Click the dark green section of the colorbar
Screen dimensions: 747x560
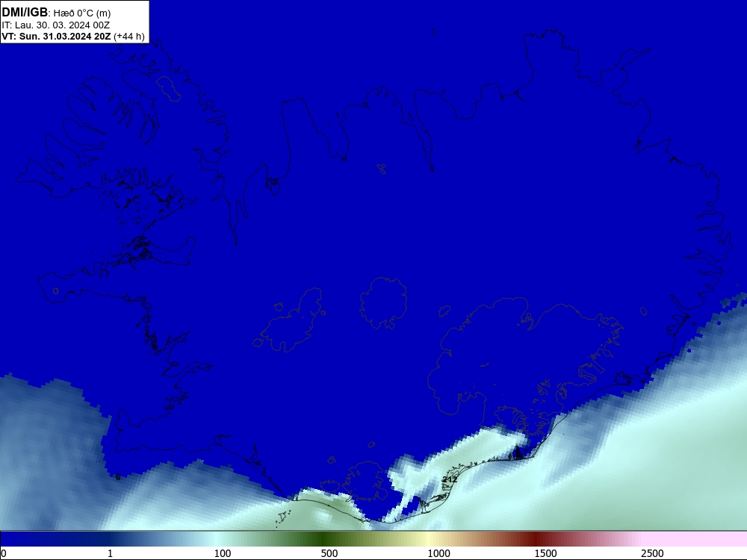pos(324,539)
